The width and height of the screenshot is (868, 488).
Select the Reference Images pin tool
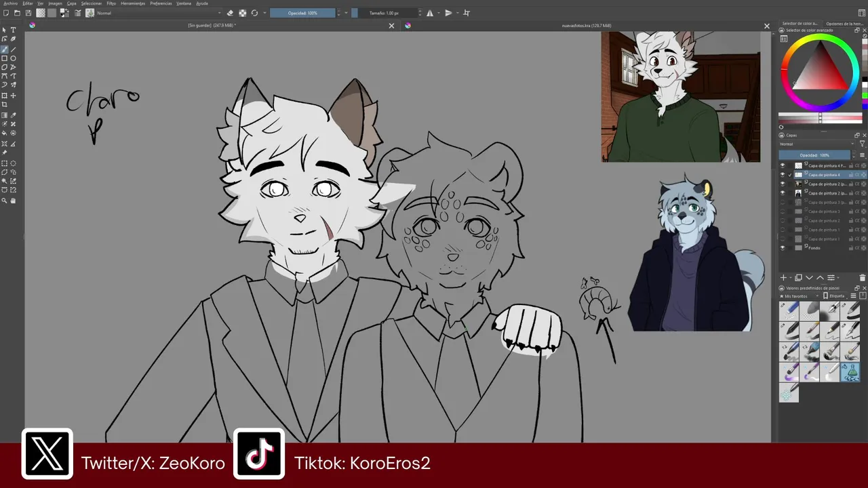(x=4, y=152)
